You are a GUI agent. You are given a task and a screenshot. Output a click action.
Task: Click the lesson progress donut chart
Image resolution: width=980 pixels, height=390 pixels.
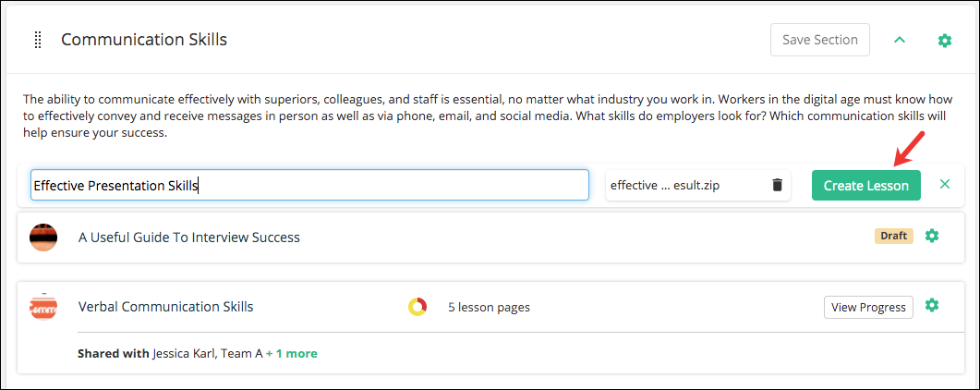[x=417, y=307]
